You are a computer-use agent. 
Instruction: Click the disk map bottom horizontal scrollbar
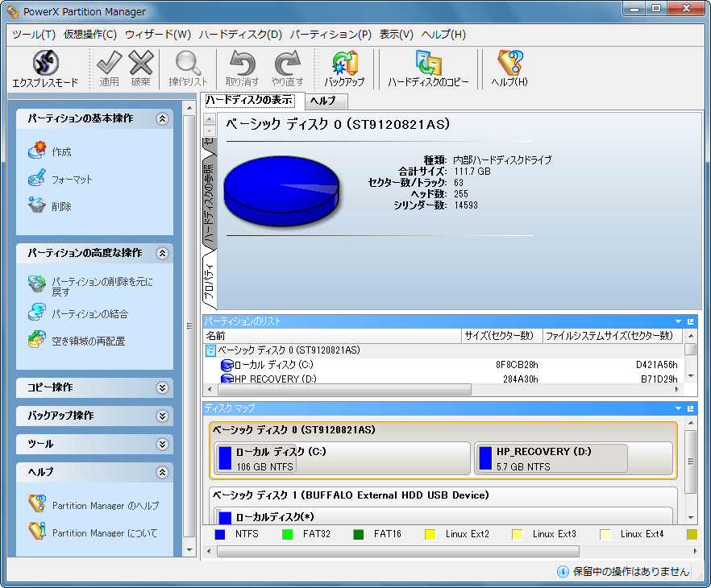(398, 551)
